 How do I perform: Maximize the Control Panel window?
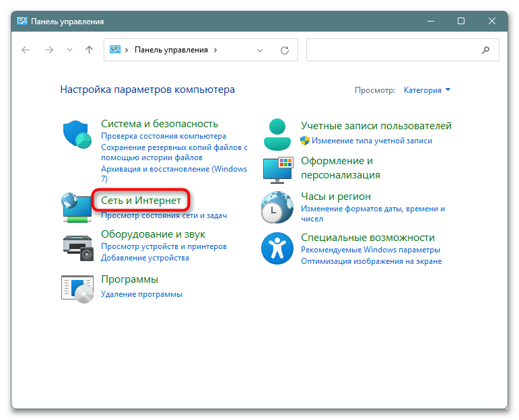pos(460,21)
